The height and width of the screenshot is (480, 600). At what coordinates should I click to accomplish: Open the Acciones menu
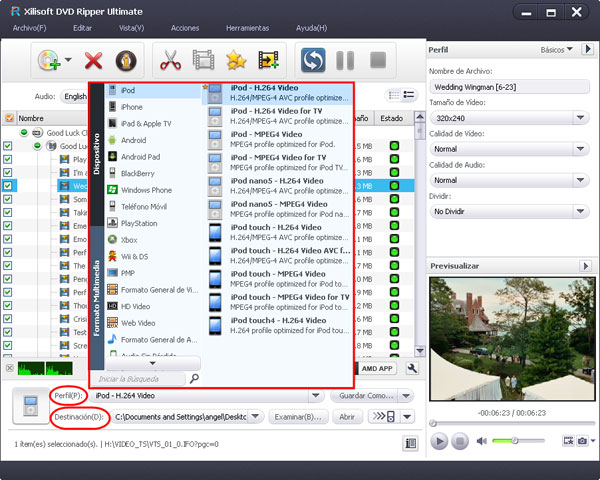point(184,27)
